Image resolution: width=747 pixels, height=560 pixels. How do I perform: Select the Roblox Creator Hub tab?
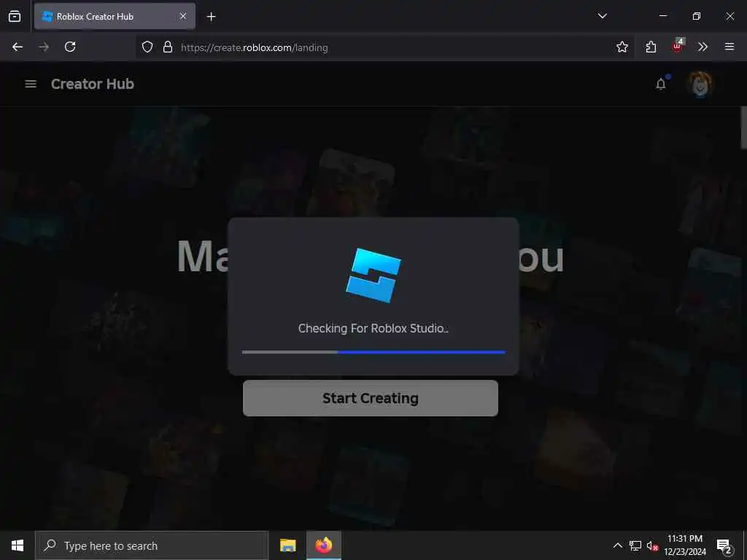115,16
